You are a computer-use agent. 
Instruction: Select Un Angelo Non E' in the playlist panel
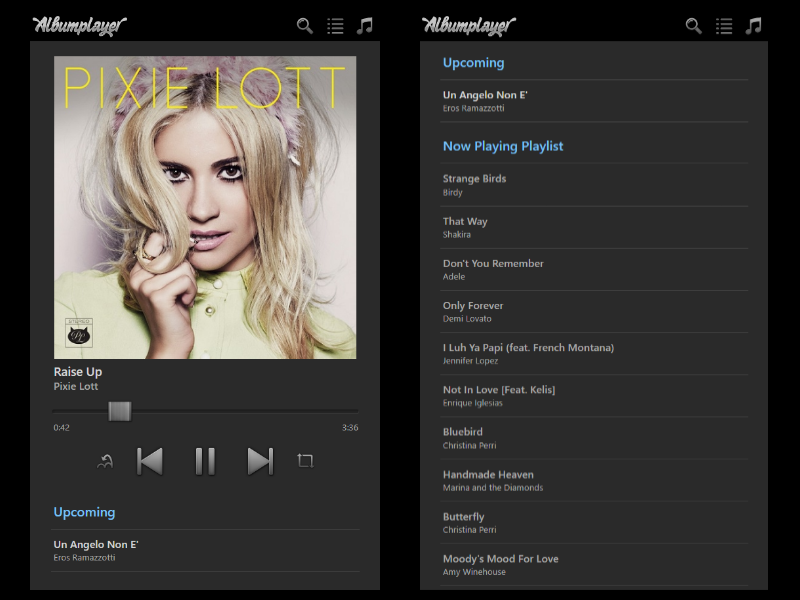(x=485, y=95)
